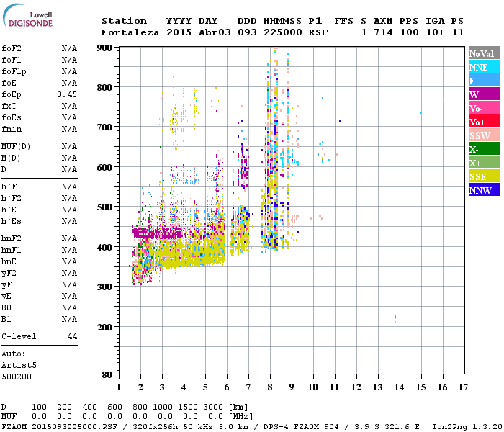
Task: Select the NoVal gray legend swatch
Action: [484, 53]
